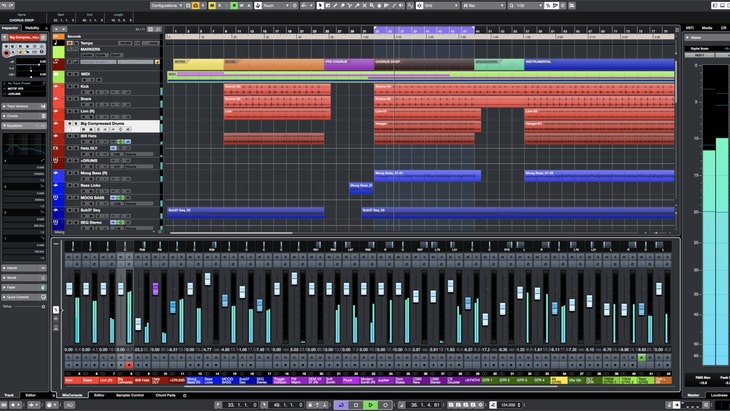This screenshot has height=411, width=730.
Task: Open the Touch automation mode dropdown
Action: 276,6
